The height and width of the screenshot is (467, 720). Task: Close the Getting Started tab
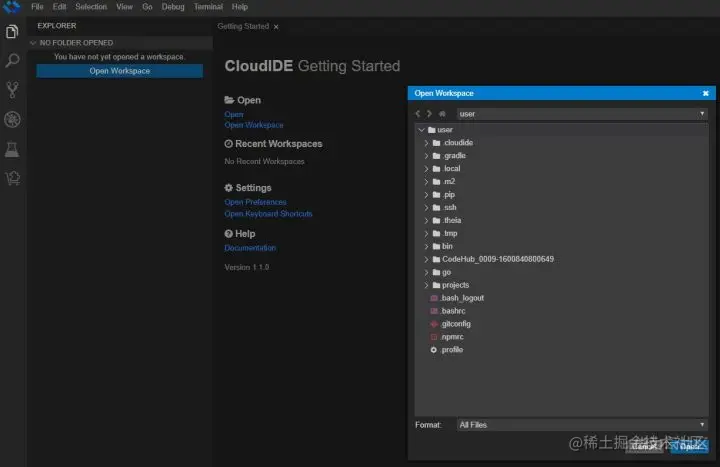click(x=276, y=27)
